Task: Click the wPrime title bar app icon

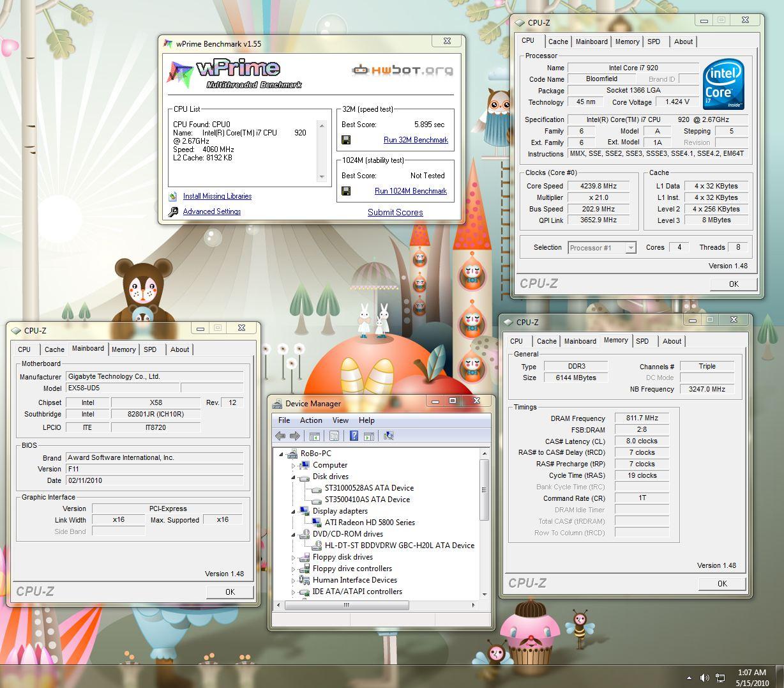Action: 168,43
